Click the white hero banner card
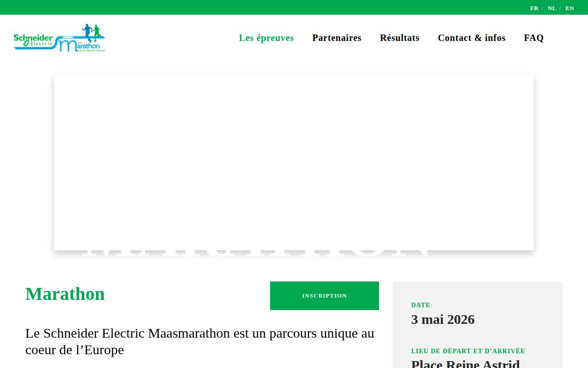The height and width of the screenshot is (368, 588). [x=294, y=162]
